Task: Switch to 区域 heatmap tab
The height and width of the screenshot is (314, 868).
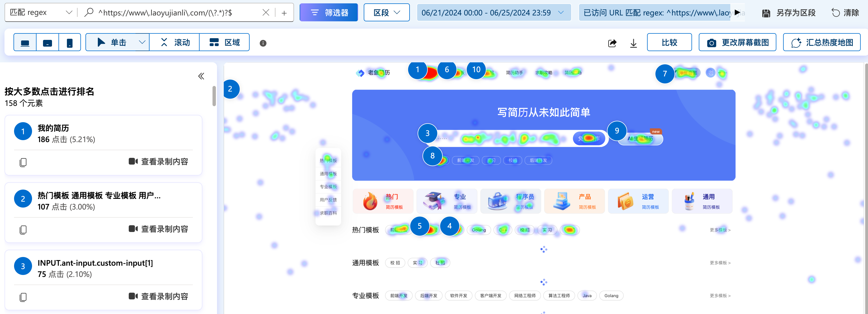Action: (x=224, y=42)
